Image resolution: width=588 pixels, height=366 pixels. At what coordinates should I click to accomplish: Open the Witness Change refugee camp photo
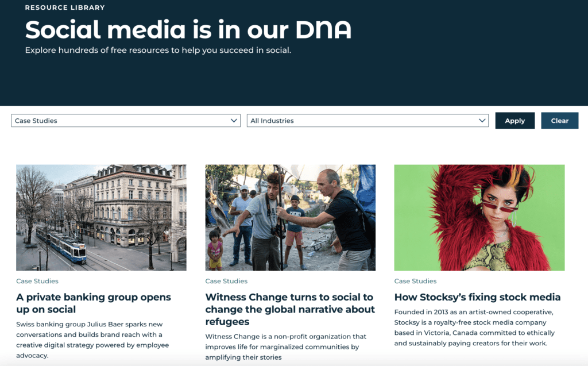pos(290,217)
